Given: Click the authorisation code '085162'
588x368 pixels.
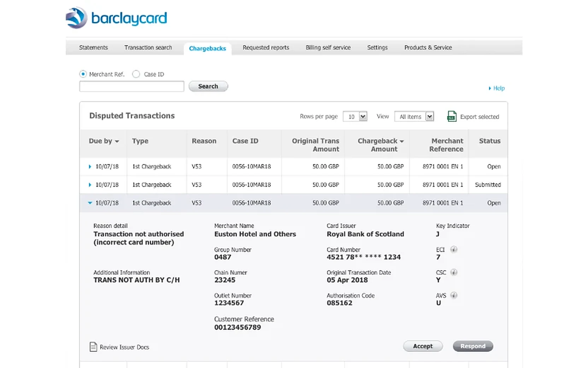Looking at the screenshot, I should click(340, 303).
